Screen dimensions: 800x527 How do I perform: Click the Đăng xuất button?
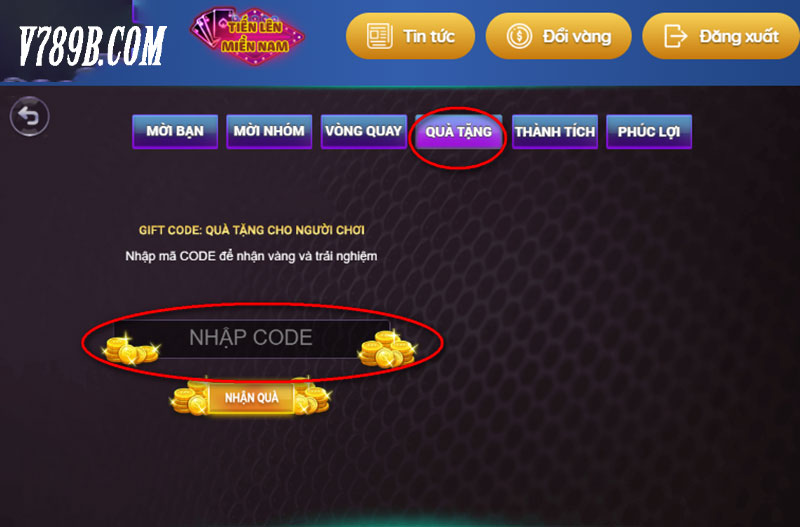pos(721,36)
